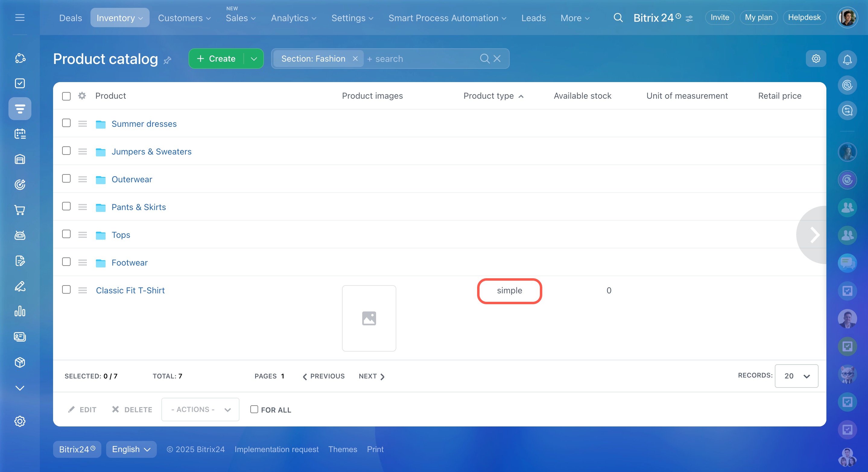This screenshot has width=868, height=472.
Task: Open the Outerwear folder link
Action: coord(132,179)
